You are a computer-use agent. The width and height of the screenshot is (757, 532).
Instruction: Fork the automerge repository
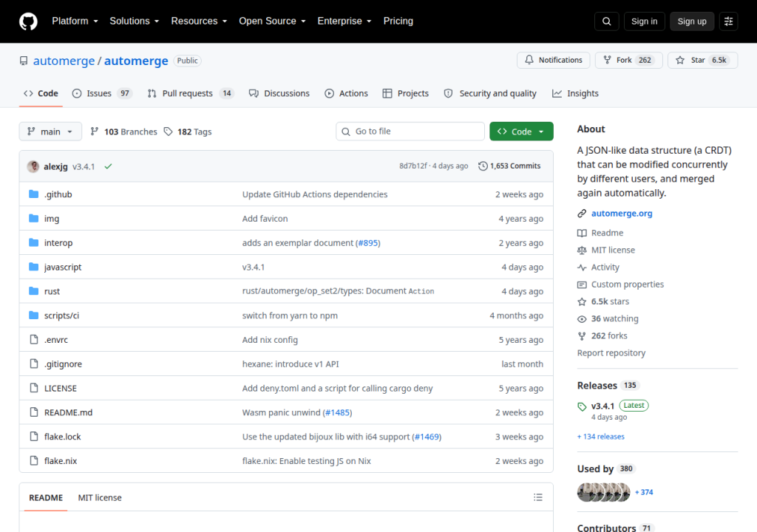click(x=628, y=60)
